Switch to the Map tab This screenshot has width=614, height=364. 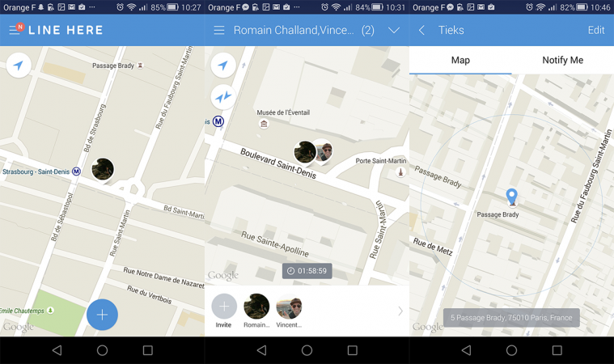click(460, 61)
